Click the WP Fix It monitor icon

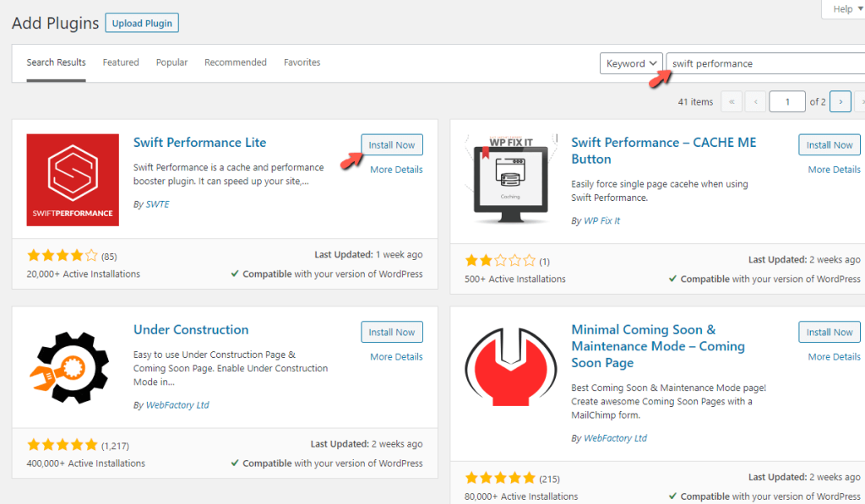(x=511, y=180)
